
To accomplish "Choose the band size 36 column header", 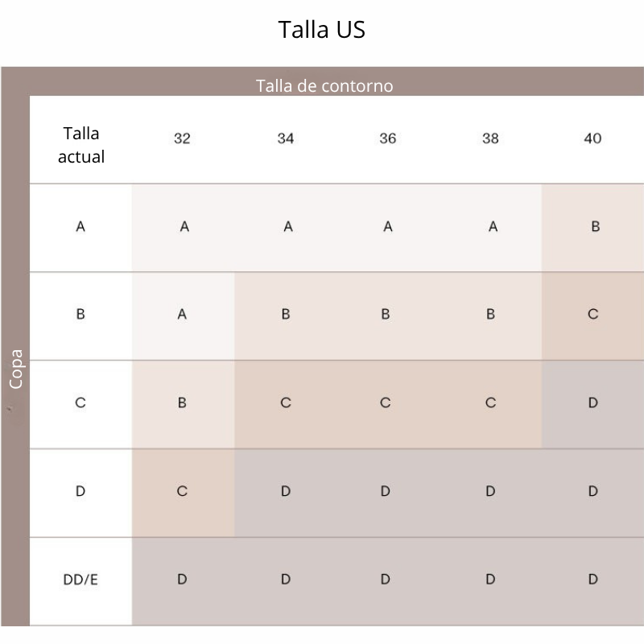I will [x=388, y=138].
